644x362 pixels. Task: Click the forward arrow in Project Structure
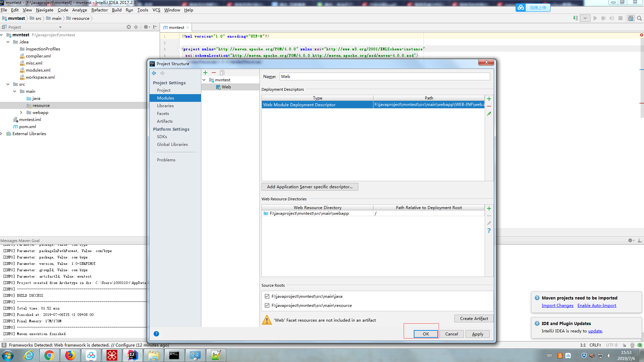coord(163,73)
